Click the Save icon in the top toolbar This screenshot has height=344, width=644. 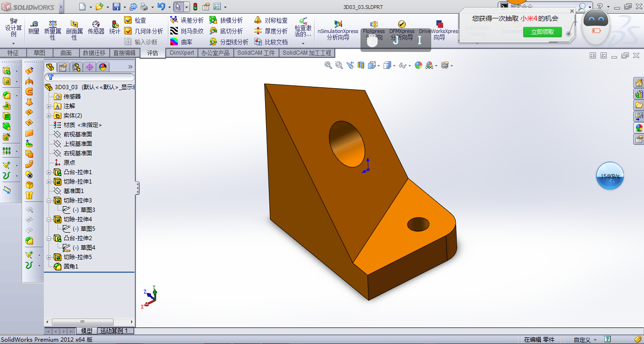117,7
